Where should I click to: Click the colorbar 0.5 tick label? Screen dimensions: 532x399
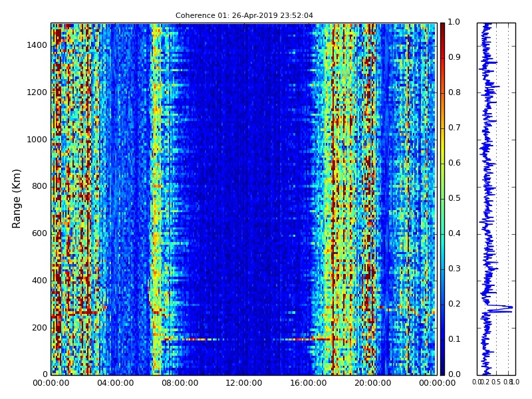pyautogui.click(x=454, y=198)
